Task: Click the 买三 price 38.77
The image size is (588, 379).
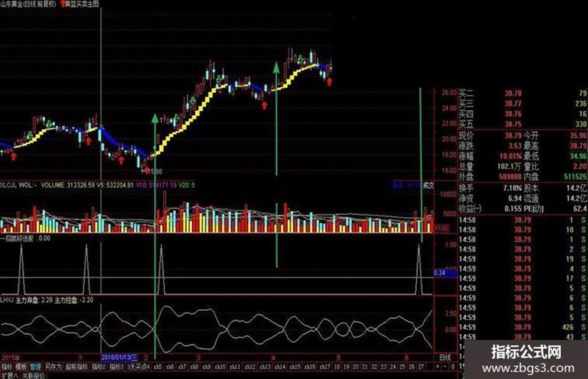Action: [x=513, y=103]
